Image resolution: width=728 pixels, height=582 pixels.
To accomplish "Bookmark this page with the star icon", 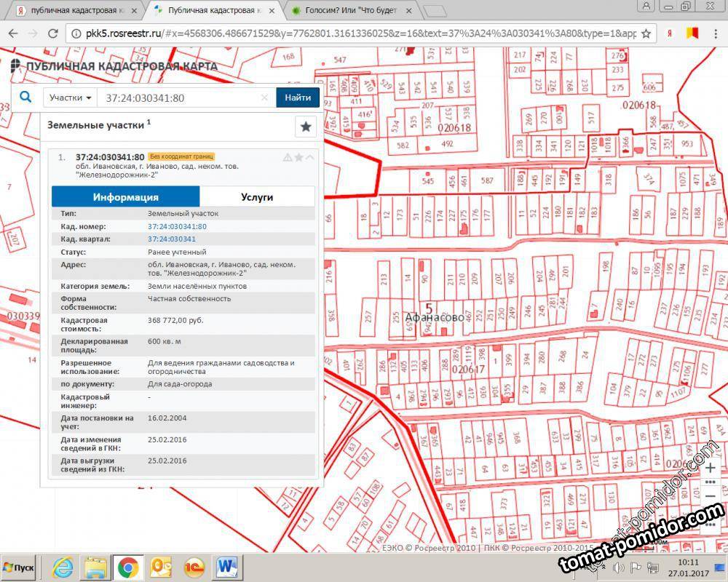I will pos(646,33).
